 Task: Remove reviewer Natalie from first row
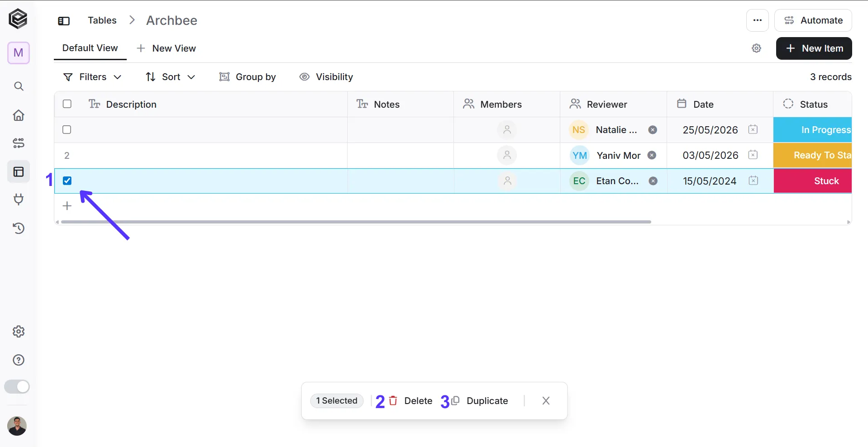click(653, 130)
